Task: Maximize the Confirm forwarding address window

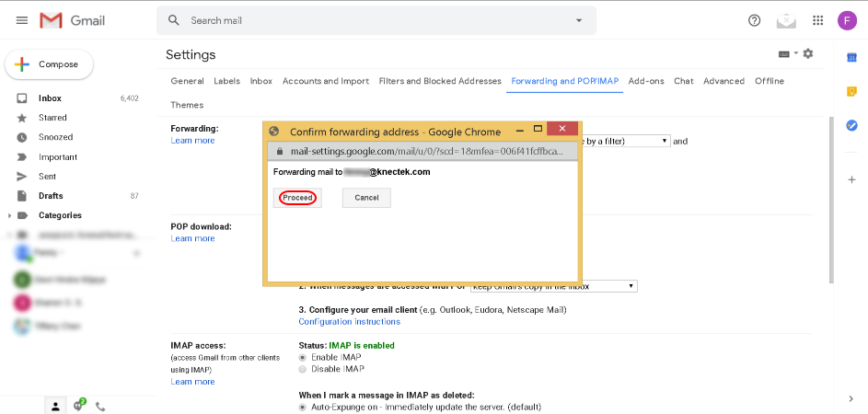Action: click(538, 129)
